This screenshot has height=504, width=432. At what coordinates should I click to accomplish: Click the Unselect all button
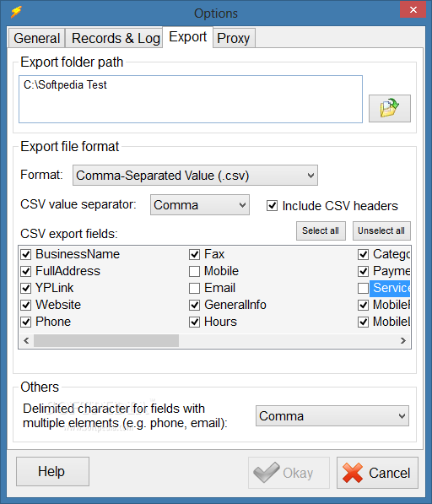(381, 230)
